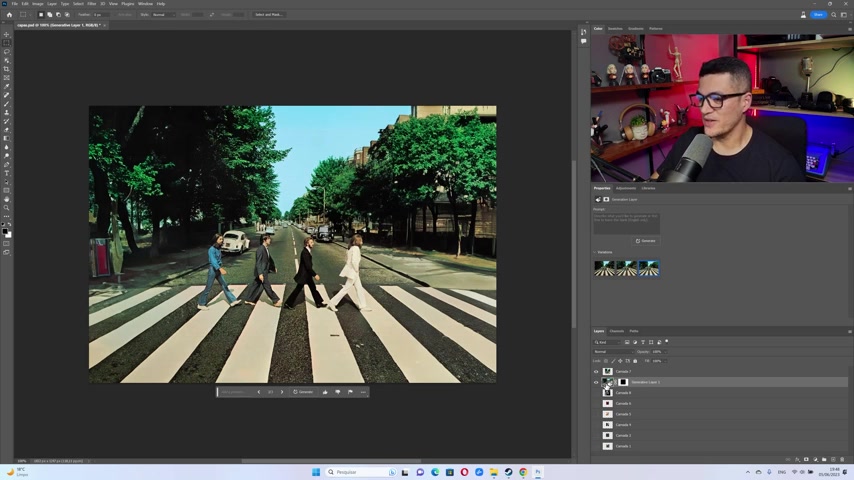Collapse the Variations section arrow
Viewport: 854px width, 480px height.
(x=595, y=252)
